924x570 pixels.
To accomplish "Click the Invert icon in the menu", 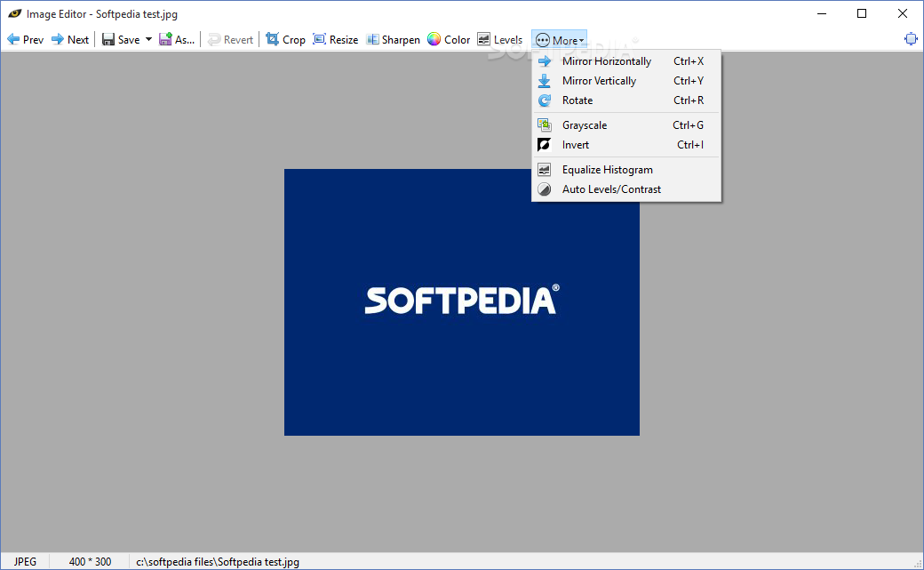I will tap(545, 145).
